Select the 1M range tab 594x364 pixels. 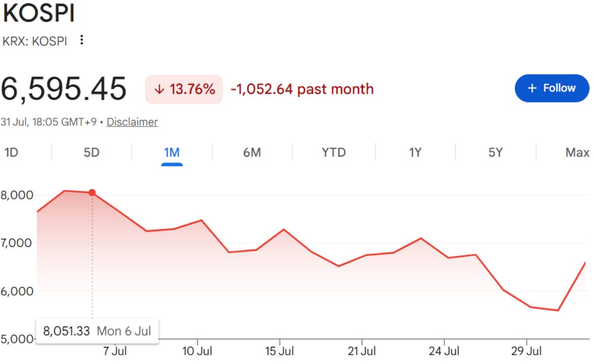tap(172, 153)
